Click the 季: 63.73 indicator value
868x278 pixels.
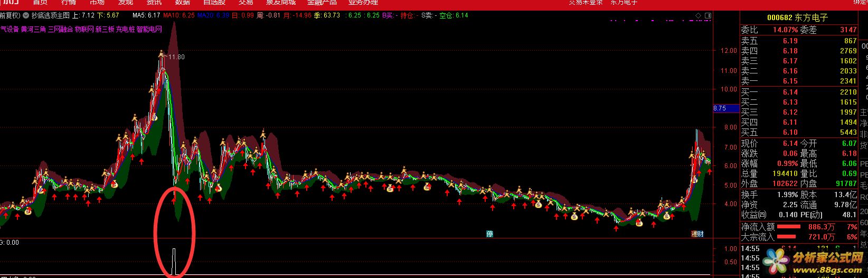coord(327,15)
